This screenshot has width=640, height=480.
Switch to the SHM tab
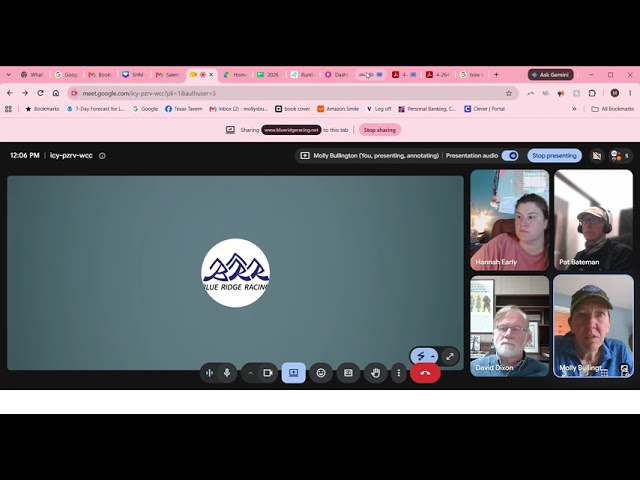[x=133, y=75]
